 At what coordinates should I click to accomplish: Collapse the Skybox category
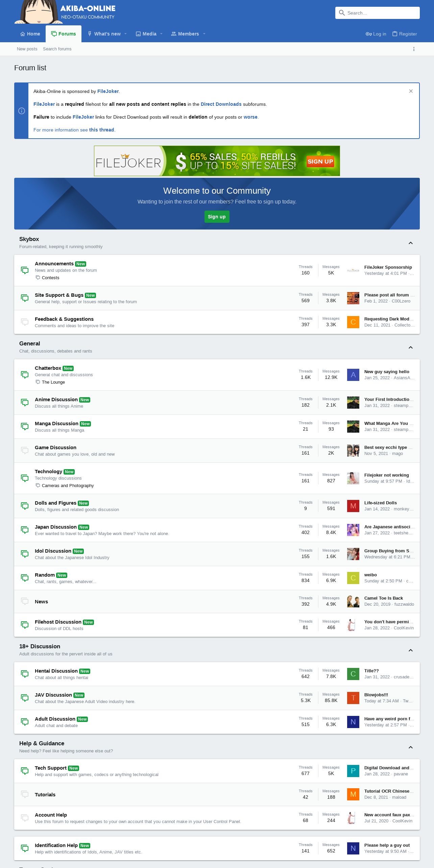pos(411,243)
